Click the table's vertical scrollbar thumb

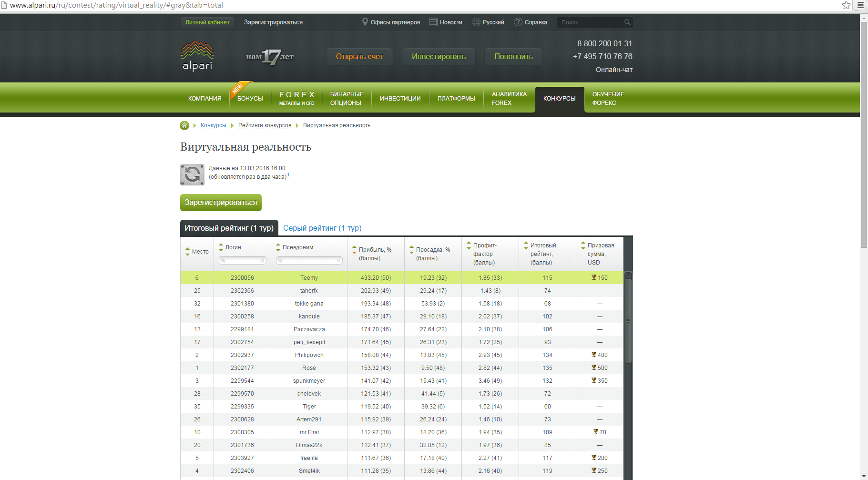tap(628, 321)
